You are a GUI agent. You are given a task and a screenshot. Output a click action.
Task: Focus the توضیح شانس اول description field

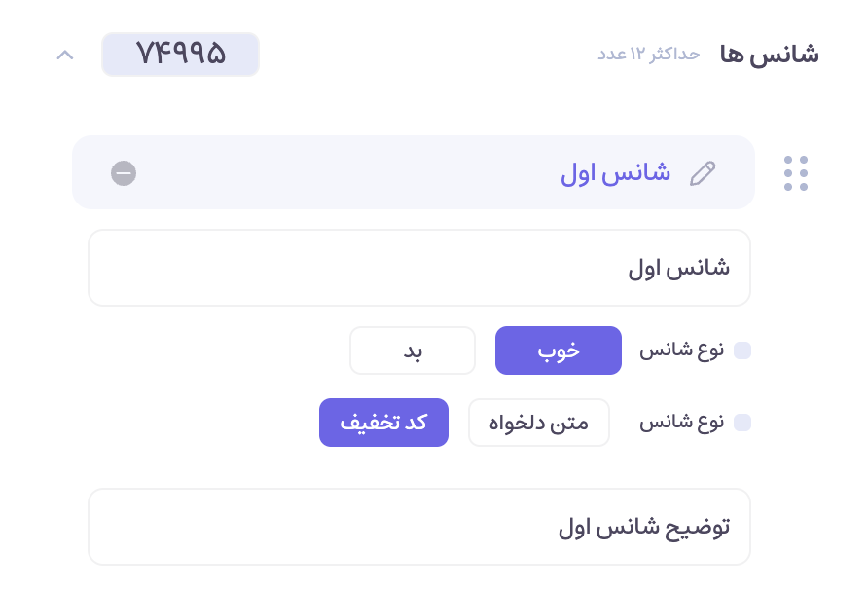[418, 526]
